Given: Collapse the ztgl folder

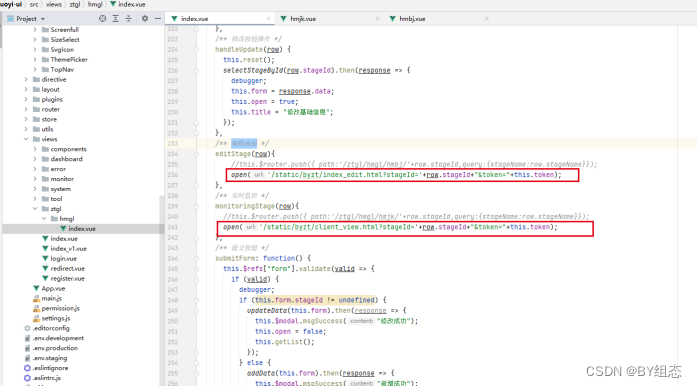Looking at the screenshot, I should coord(35,209).
